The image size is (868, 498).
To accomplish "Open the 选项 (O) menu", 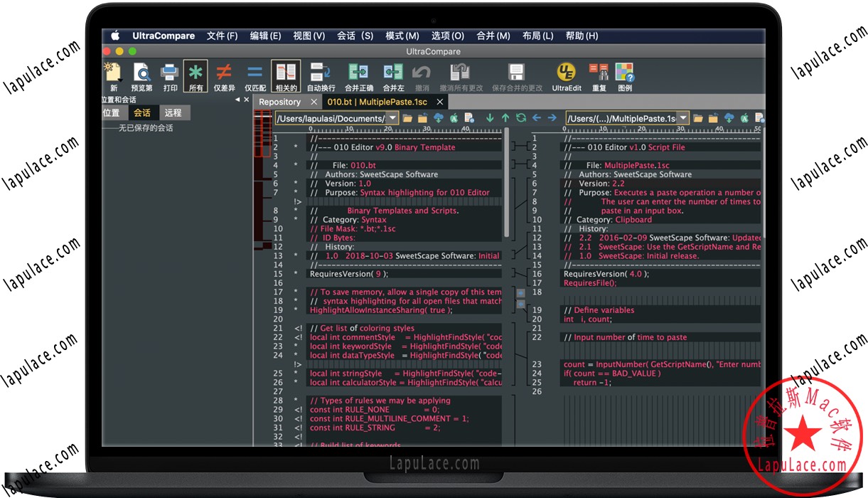I will (448, 36).
